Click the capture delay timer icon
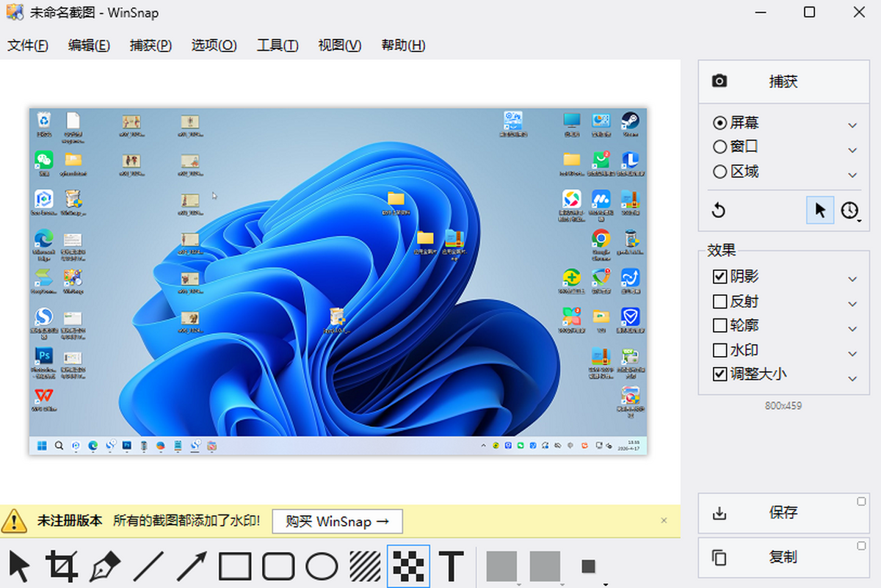 point(849,211)
